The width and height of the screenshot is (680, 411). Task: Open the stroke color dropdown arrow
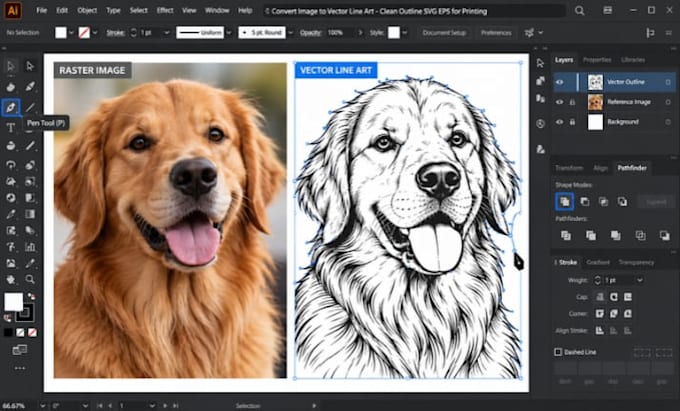(95, 33)
